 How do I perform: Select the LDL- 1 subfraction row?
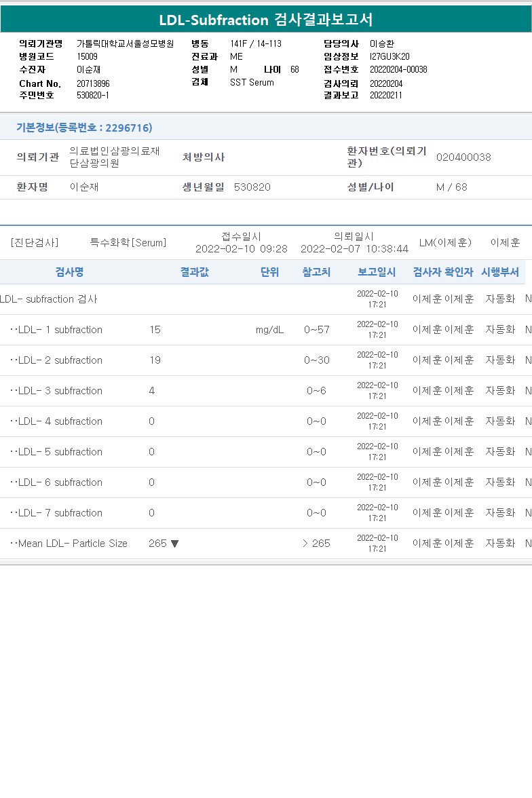[266, 330]
